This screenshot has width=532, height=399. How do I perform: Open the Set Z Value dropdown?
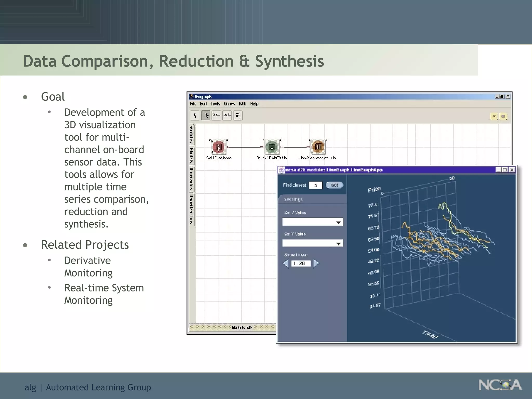(312, 222)
